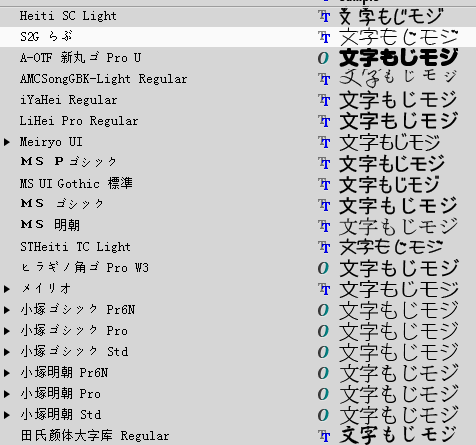
Task: Expand the メイリオ font family
Action: (x=7, y=289)
